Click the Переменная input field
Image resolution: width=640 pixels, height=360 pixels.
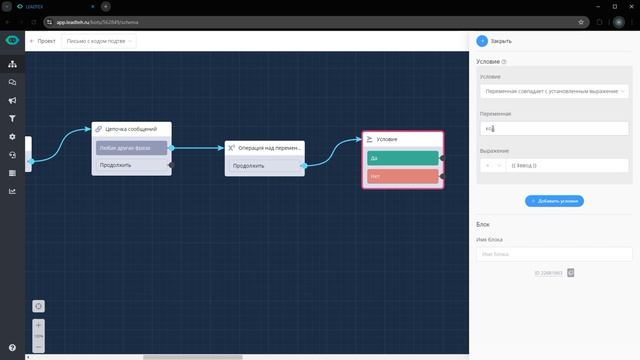click(554, 129)
